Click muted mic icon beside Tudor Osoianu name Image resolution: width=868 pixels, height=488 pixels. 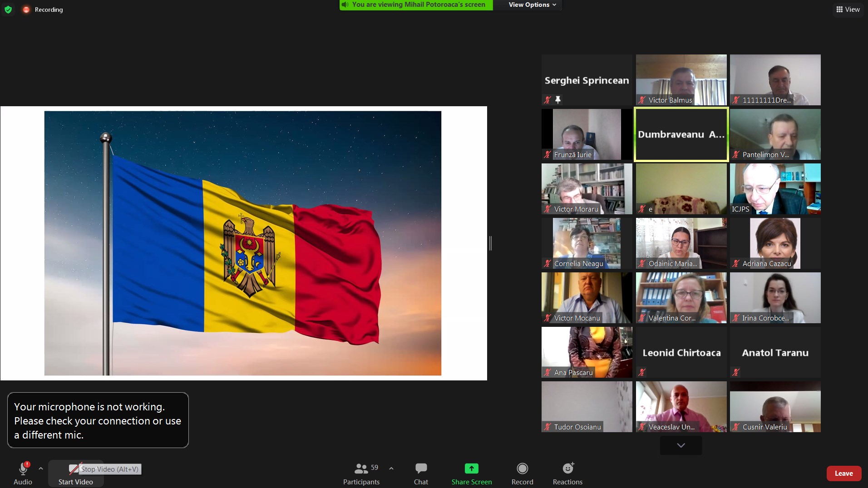coord(547,427)
